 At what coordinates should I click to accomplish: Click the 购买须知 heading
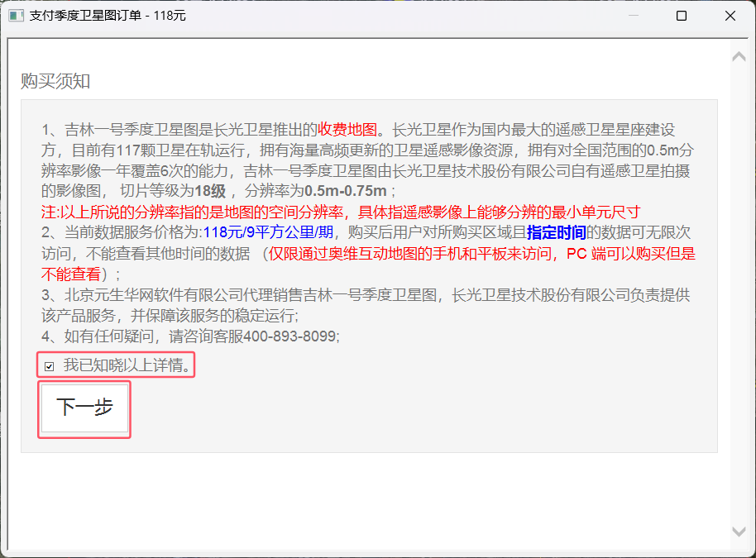click(55, 81)
